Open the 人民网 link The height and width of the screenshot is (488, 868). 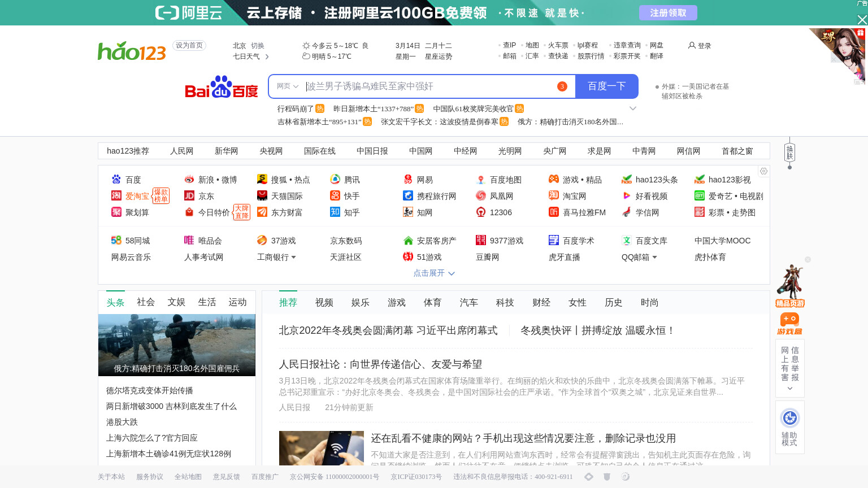coord(182,151)
